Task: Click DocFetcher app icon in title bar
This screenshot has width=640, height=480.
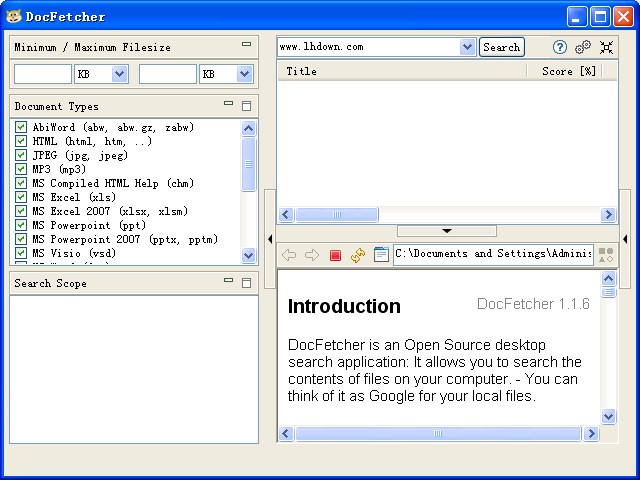Action: pyautogui.click(x=13, y=16)
